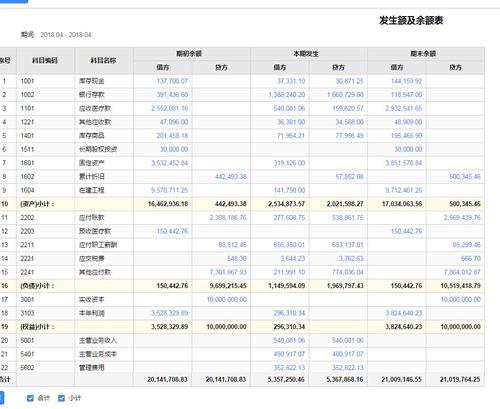Open the 7,301,967.93 opening credit link
This screenshot has height=409, width=500.
228,272
